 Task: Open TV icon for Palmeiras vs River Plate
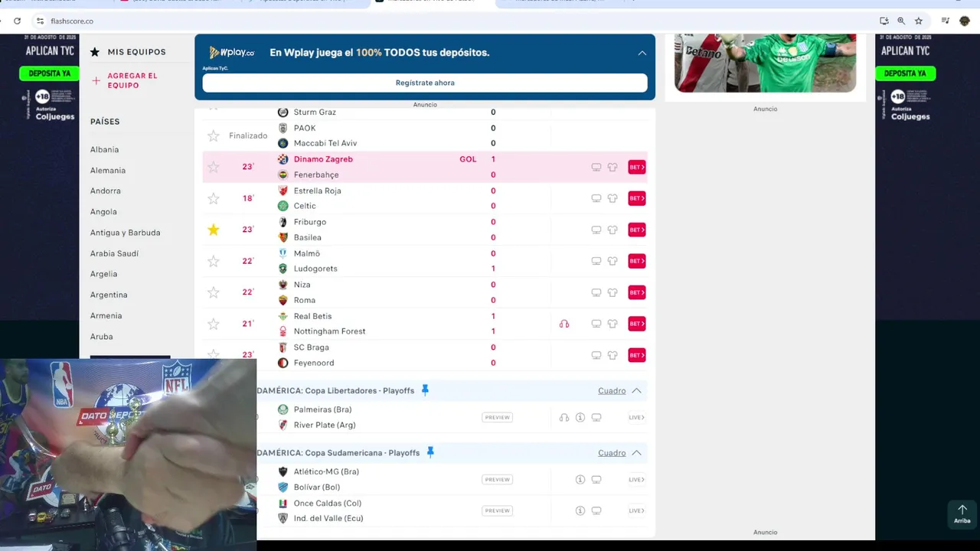(596, 418)
